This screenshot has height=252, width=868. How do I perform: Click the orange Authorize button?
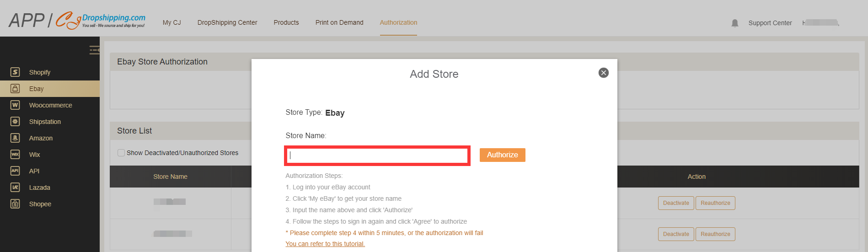coord(502,155)
